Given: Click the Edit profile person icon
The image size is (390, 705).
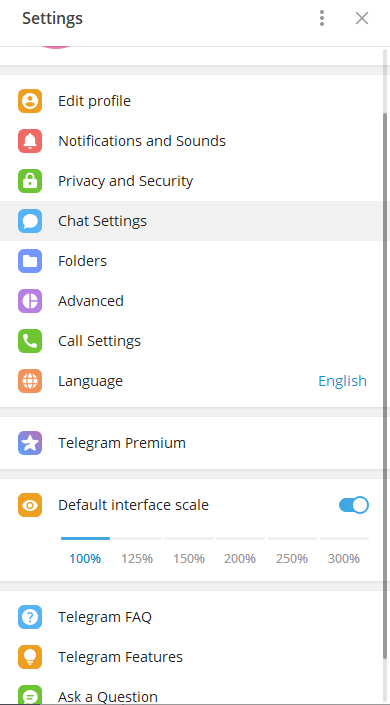Looking at the screenshot, I should tap(30, 101).
